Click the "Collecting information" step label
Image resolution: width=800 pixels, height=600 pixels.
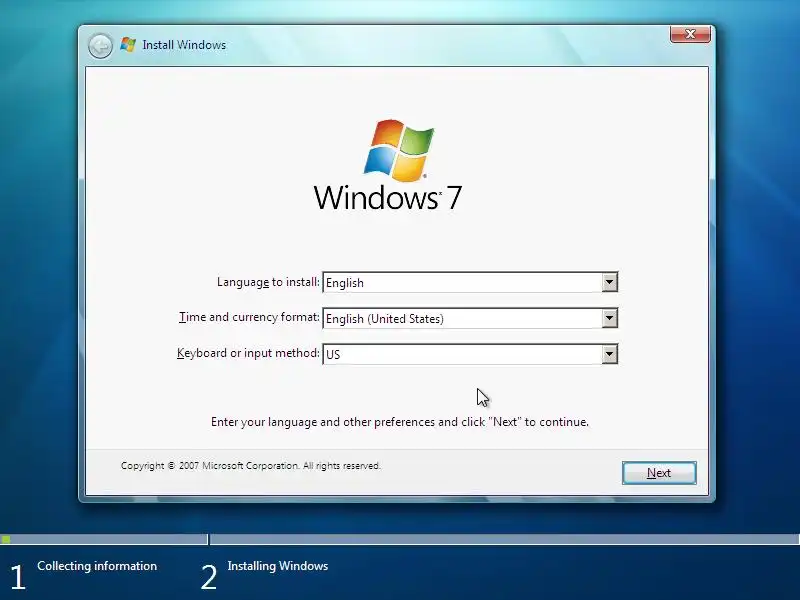[x=97, y=566]
